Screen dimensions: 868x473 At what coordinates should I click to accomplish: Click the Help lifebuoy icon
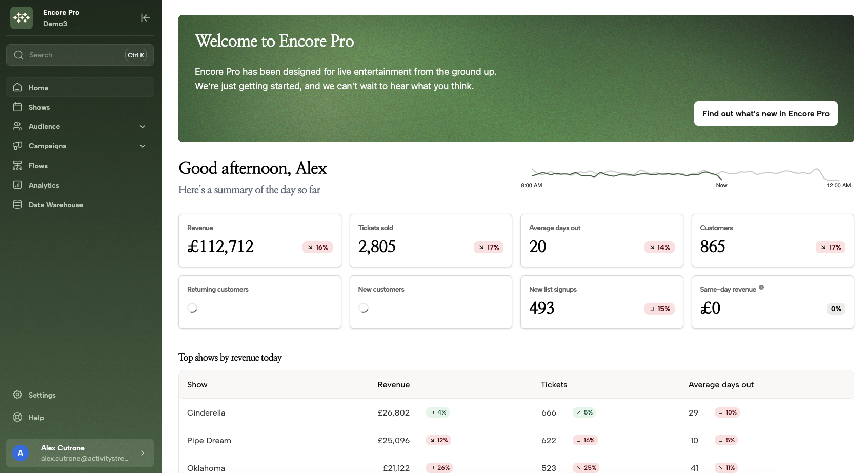coord(17,417)
